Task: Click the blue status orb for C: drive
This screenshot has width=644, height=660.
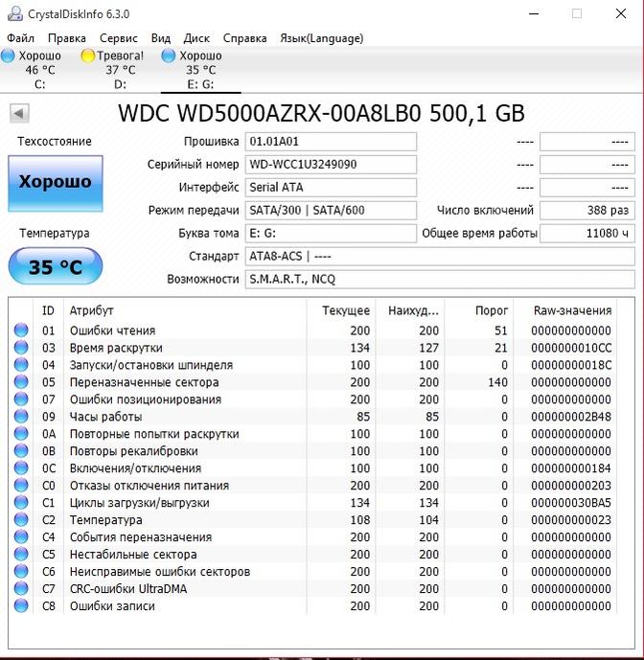Action: pyautogui.click(x=8, y=56)
